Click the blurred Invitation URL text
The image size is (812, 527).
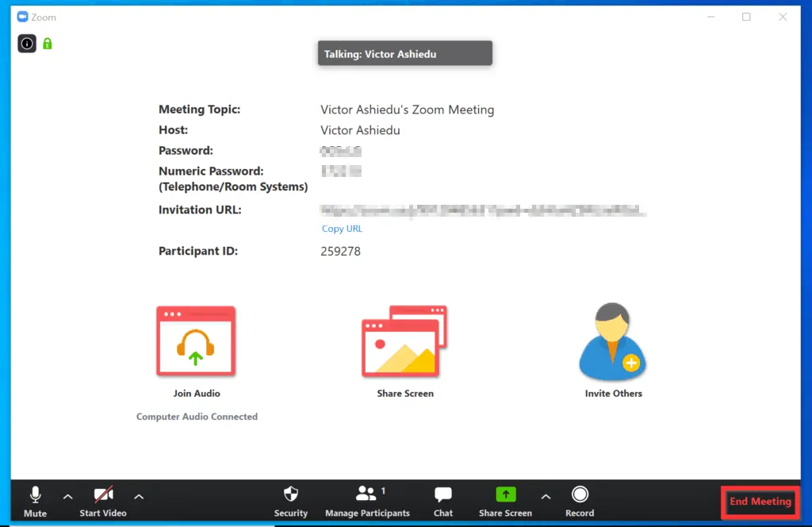click(x=483, y=210)
